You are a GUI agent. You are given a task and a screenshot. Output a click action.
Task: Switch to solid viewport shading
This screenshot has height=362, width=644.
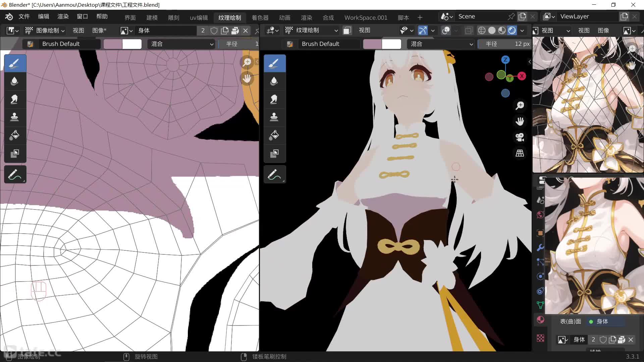[492, 31]
